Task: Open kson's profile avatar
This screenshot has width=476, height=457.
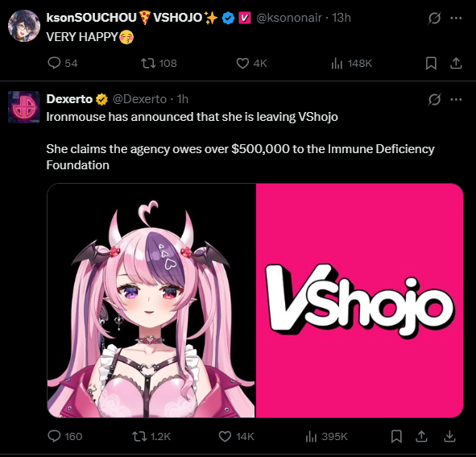Action: click(24, 26)
